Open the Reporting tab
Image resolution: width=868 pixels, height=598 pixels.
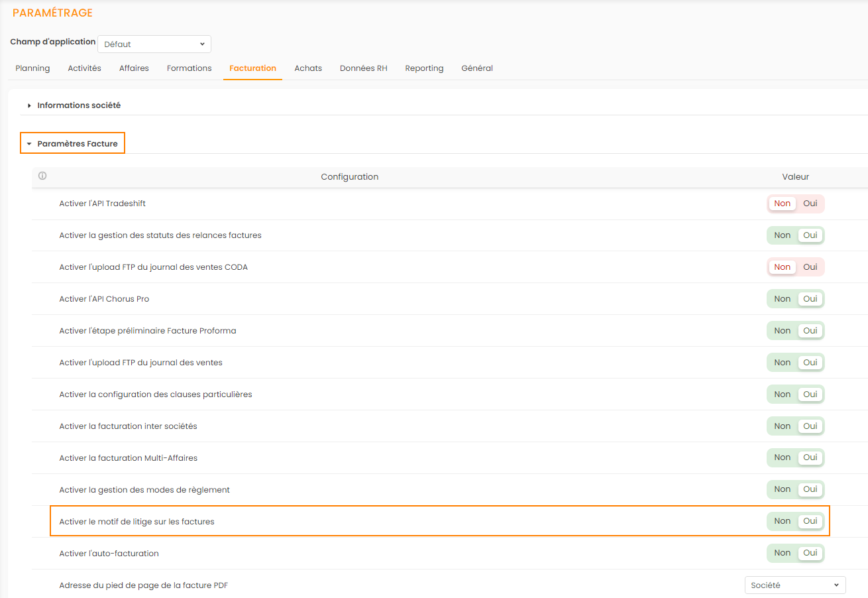pyautogui.click(x=424, y=68)
